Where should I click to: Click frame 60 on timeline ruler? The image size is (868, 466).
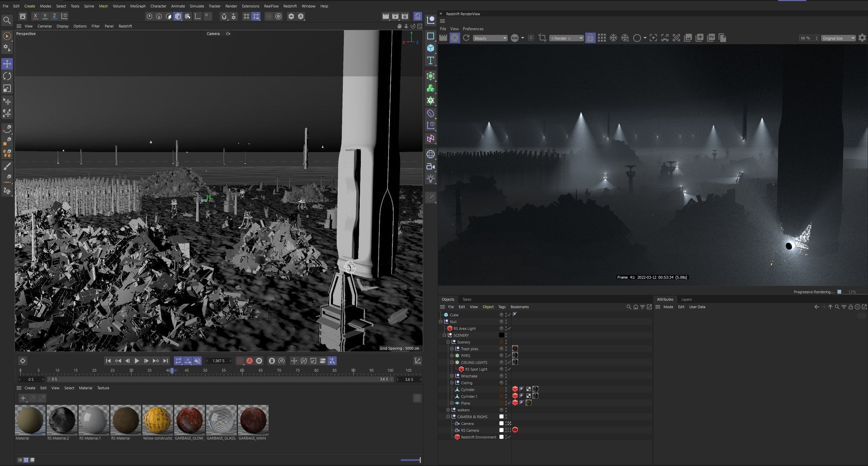pos(242,370)
